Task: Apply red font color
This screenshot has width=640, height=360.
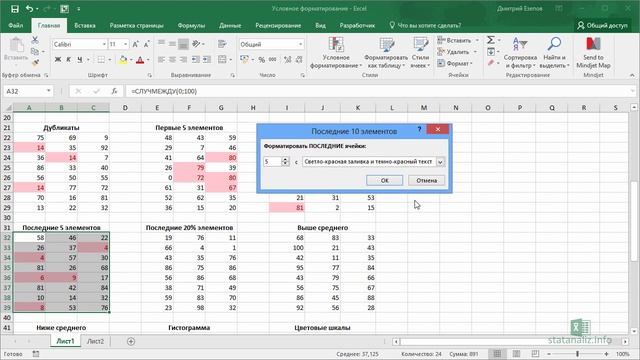Action: point(140,60)
